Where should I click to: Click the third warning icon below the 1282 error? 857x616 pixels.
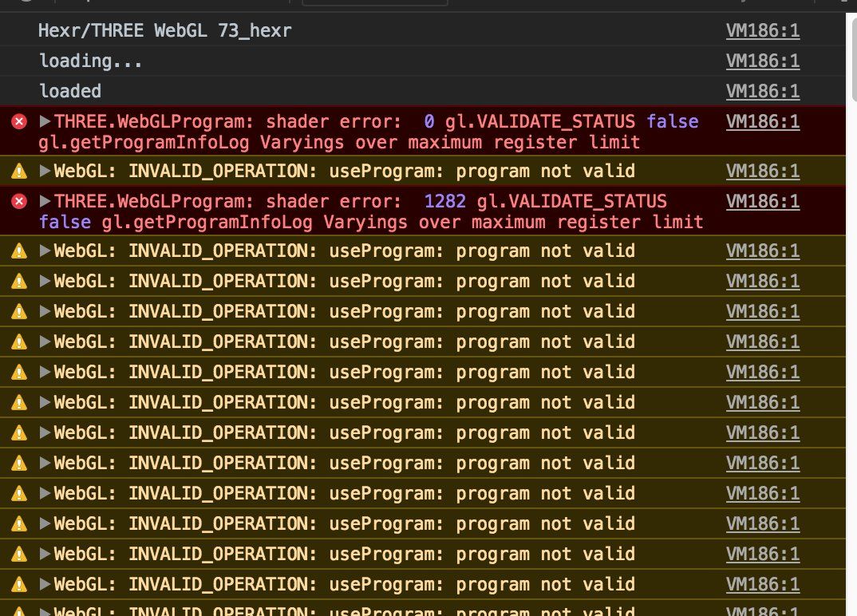[x=18, y=312]
